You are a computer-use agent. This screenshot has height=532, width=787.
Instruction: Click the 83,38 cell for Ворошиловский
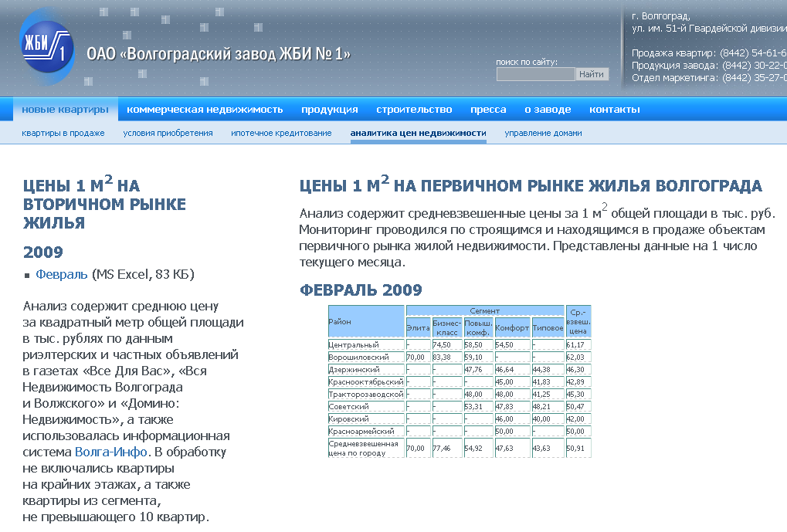click(x=446, y=357)
